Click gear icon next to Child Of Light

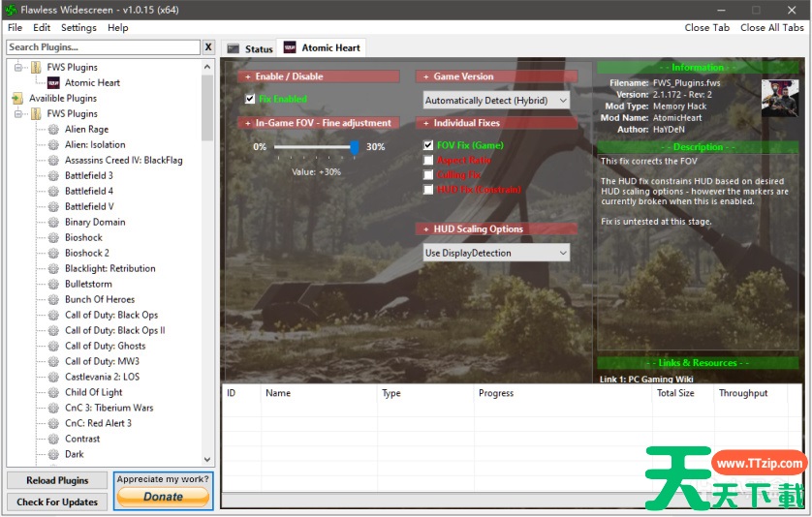coord(53,392)
